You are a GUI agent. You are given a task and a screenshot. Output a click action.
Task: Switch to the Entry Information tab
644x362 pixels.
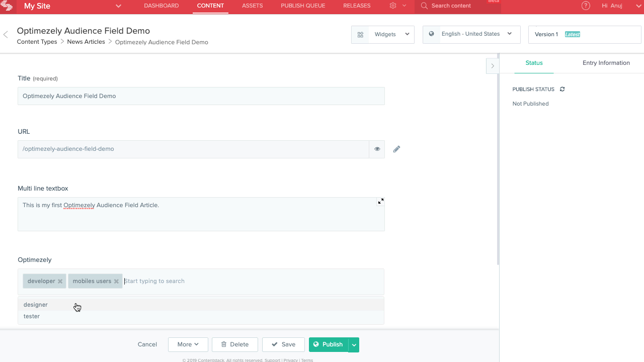coord(606,63)
